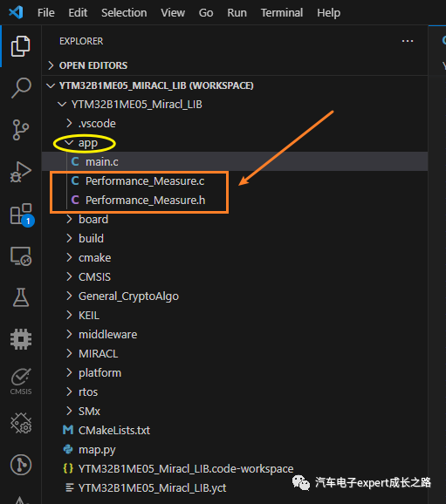Open the chip device manager icon
The width and height of the screenshot is (446, 504).
tap(21, 339)
